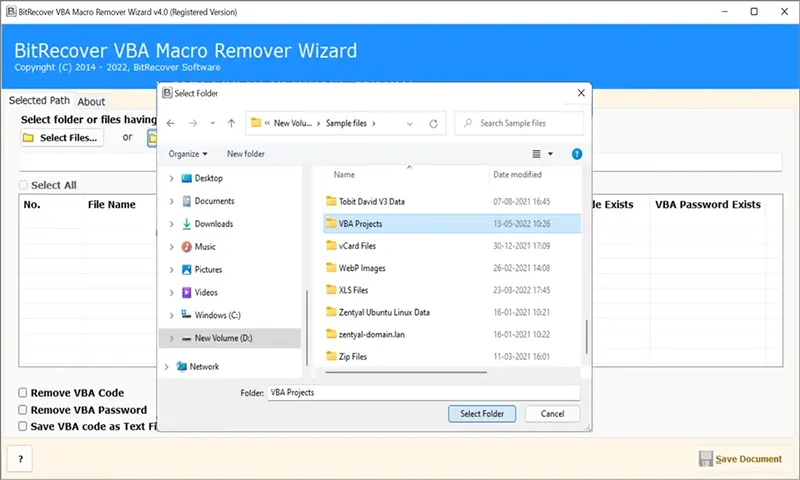Refresh the Sample files folder listing
This screenshot has height=480, width=800.
[x=433, y=123]
